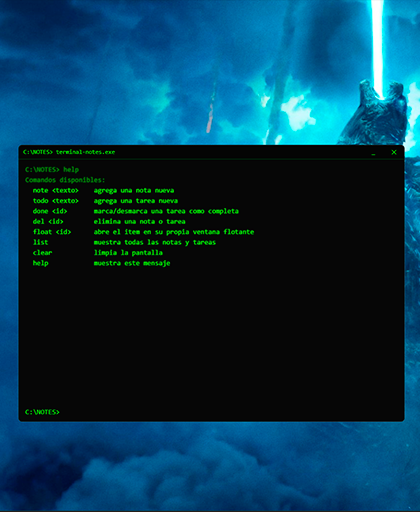The width and height of the screenshot is (420, 512).
Task: Click description 'limpia la pantalla'
Action: point(128,253)
